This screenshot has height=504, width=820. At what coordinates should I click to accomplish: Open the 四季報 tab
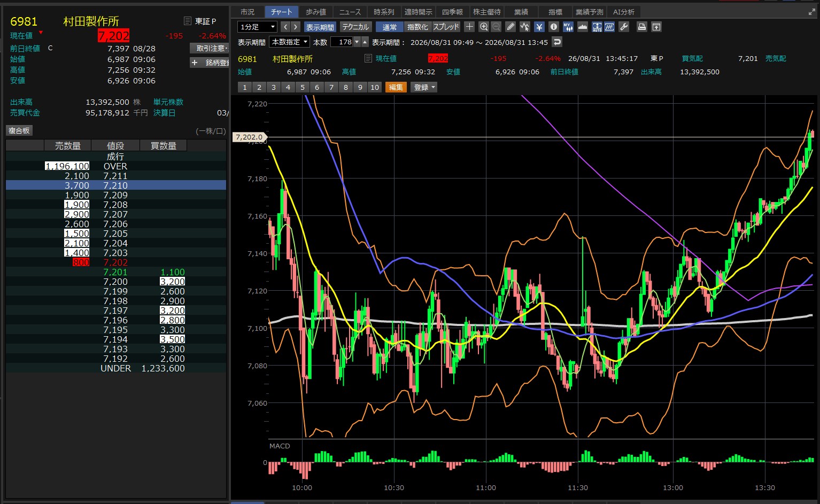(452, 12)
